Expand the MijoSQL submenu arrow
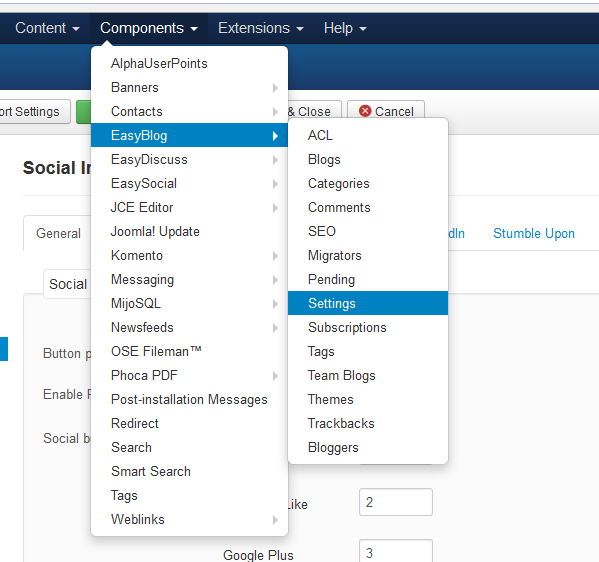599x562 pixels. 275,304
